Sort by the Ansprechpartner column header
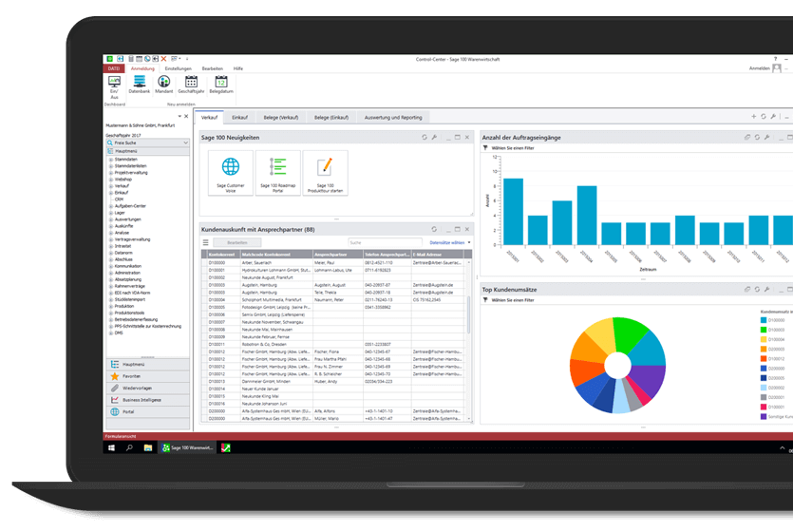793x532 pixels. (x=338, y=255)
